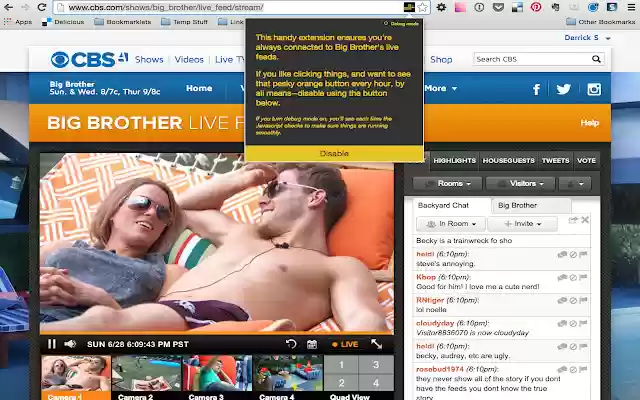Click the rewind/flashback circular arrow icon

click(x=291, y=344)
